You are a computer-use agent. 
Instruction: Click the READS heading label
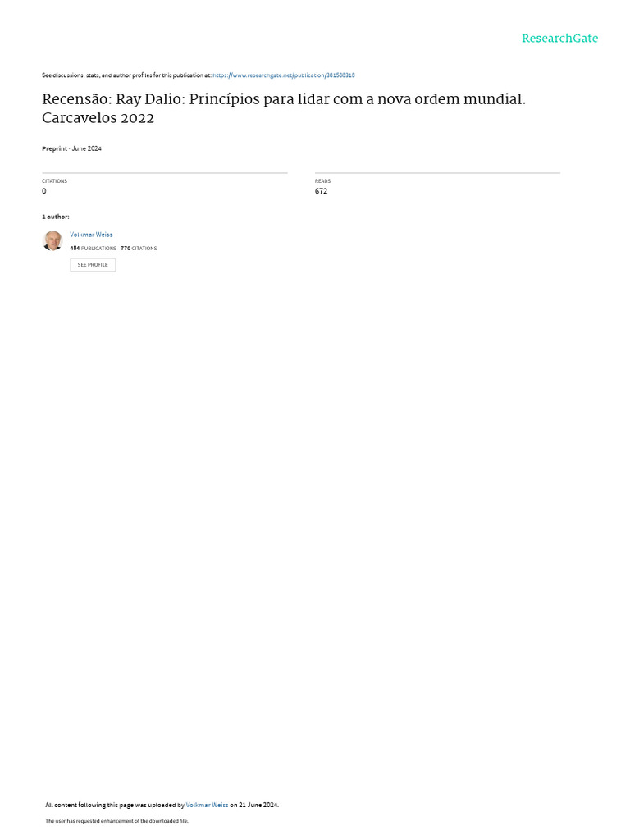click(322, 181)
